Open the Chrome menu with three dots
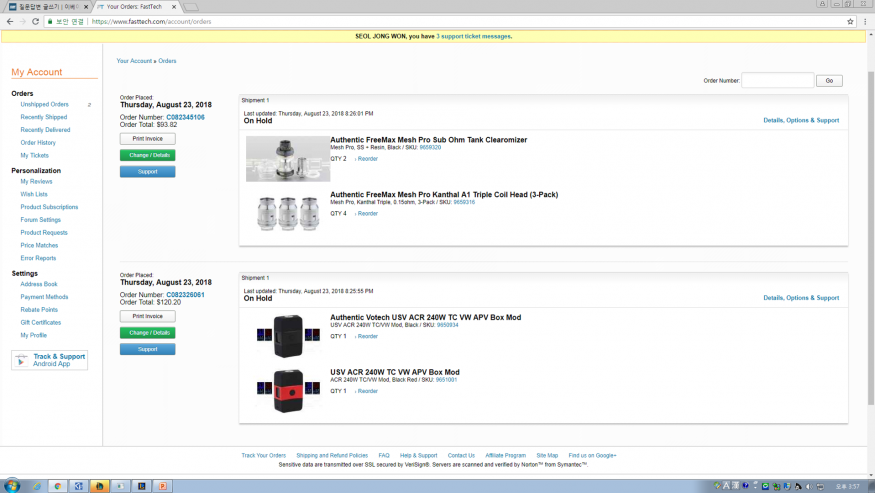 pos(866,21)
